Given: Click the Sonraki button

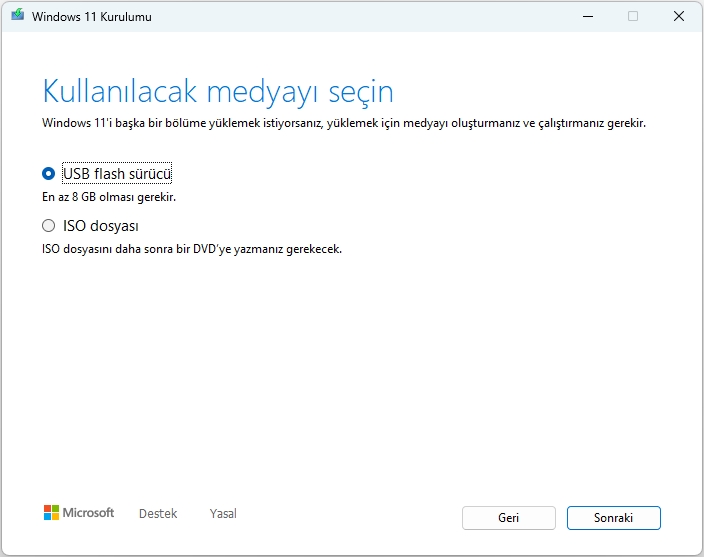Looking at the screenshot, I should (x=613, y=518).
